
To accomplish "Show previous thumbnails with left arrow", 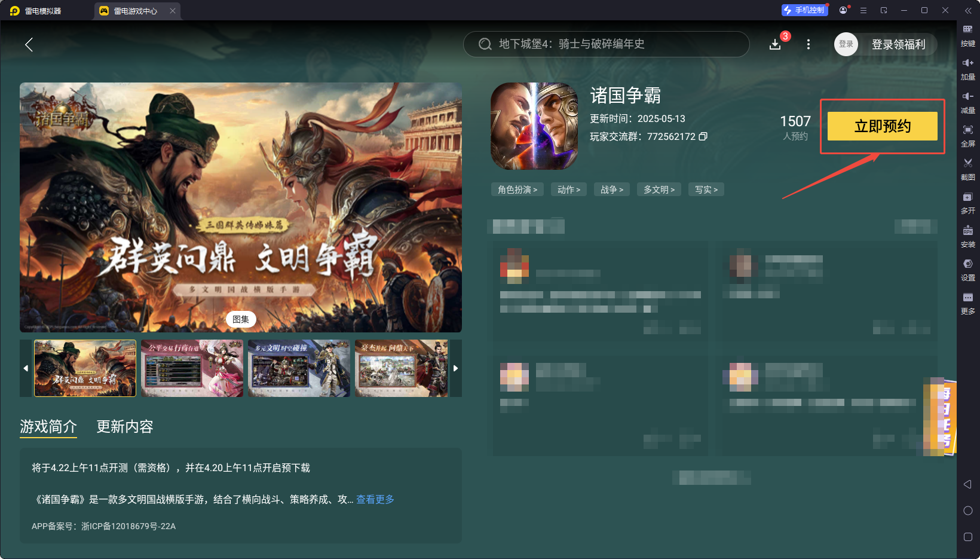I will click(26, 368).
